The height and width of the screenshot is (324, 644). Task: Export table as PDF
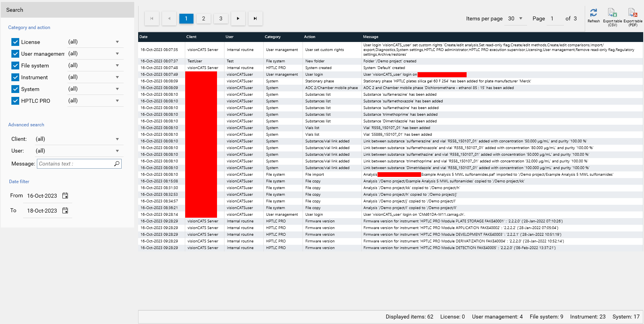[633, 13]
